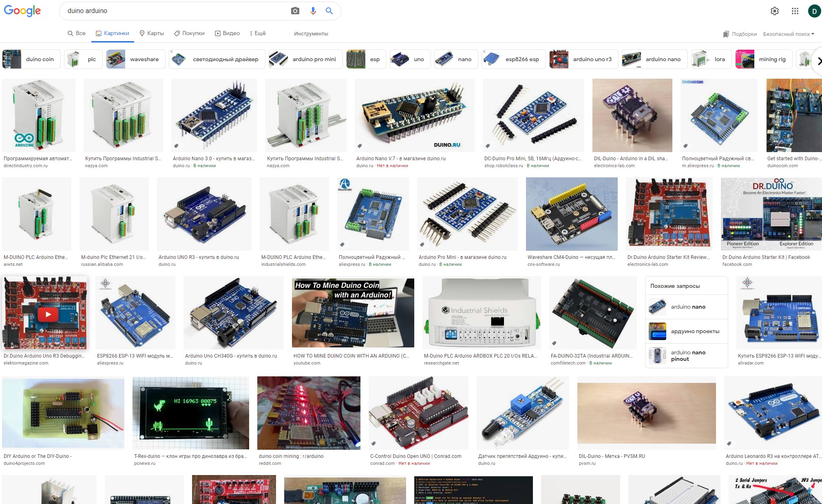Select the arduino nano filter chip
This screenshot has height=504, width=822.
click(655, 59)
